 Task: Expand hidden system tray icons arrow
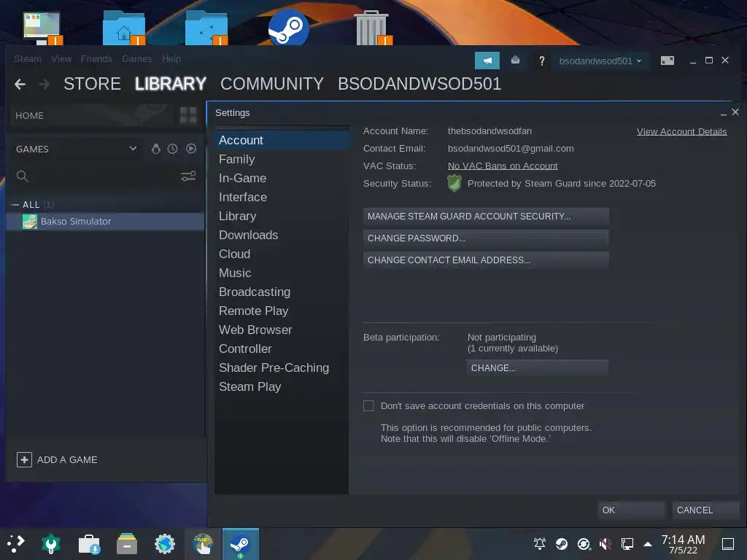pyautogui.click(x=648, y=544)
